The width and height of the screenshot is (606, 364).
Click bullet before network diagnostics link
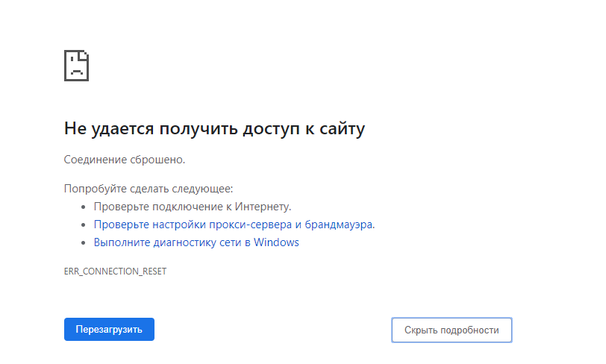coord(83,242)
